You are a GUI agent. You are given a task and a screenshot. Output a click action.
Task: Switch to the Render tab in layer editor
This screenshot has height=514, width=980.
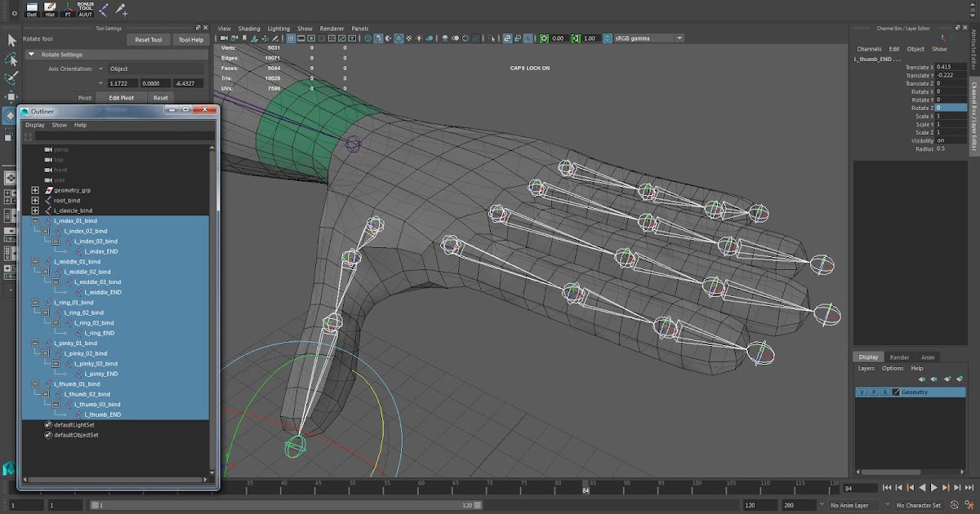click(x=899, y=357)
